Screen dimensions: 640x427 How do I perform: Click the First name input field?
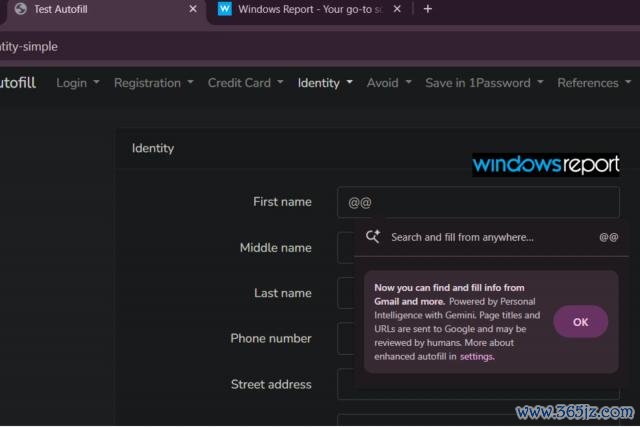coord(478,202)
